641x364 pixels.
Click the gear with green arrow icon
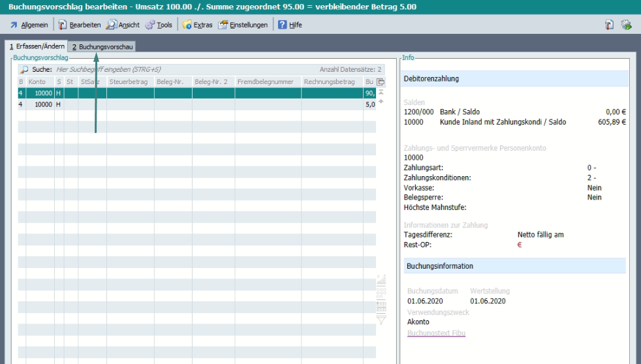click(626, 25)
